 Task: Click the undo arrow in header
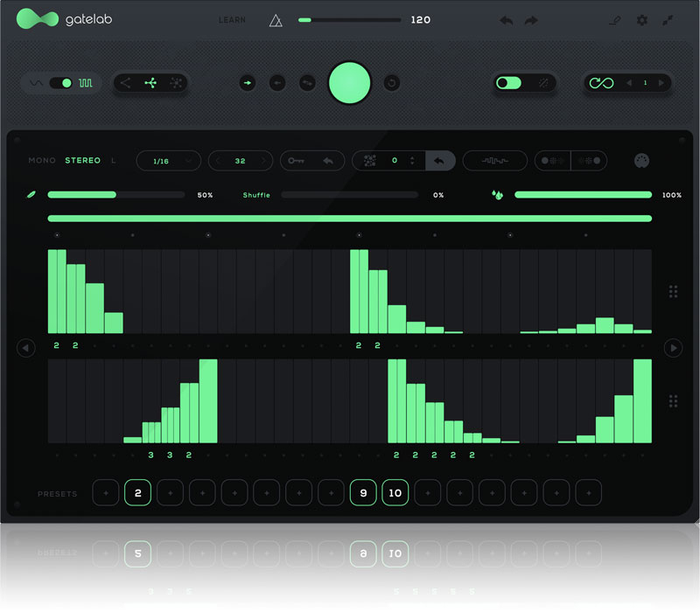506,20
